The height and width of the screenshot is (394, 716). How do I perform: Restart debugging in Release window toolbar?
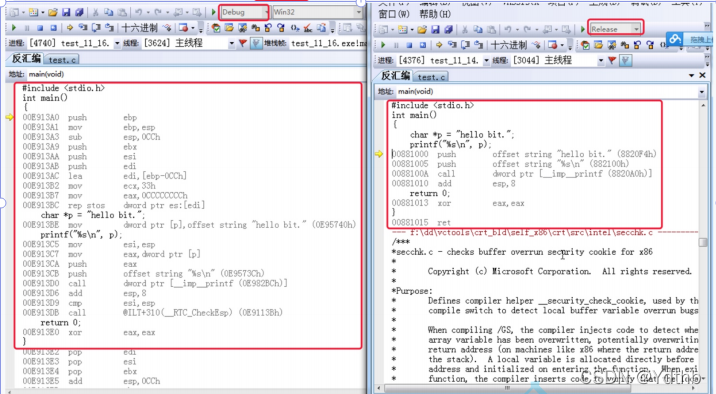(423, 45)
